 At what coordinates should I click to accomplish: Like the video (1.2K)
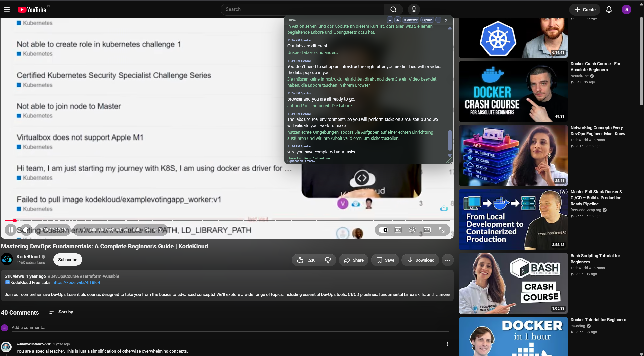[306, 260]
